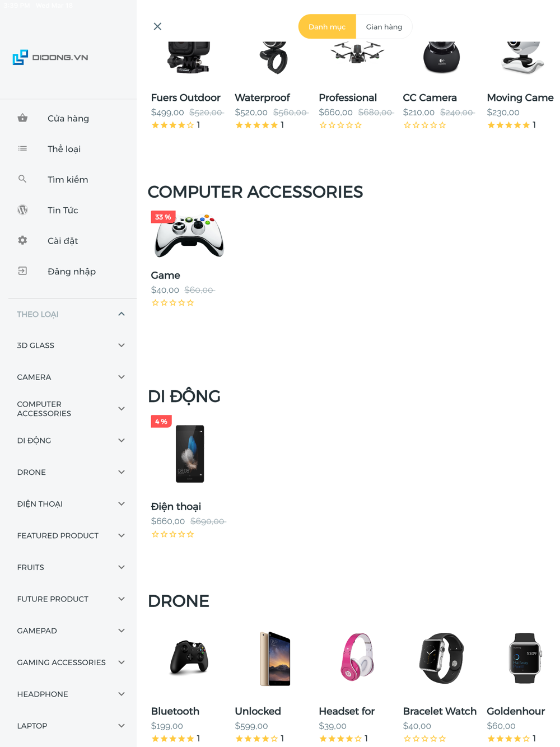Screen dimensions: 560x747
Task: Open the Game controller product title
Action: [x=166, y=276]
